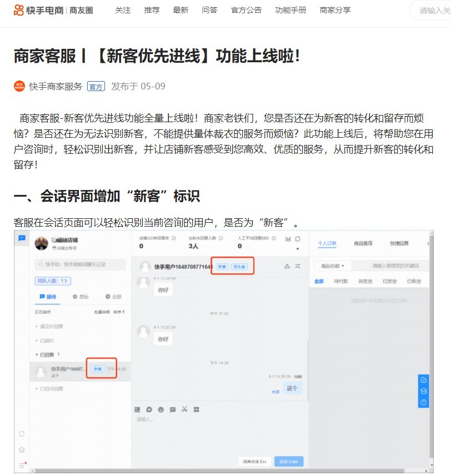Click info icon beside 店铺3分钟回复率
Viewport: 451px width, 476px height.
pos(174,238)
